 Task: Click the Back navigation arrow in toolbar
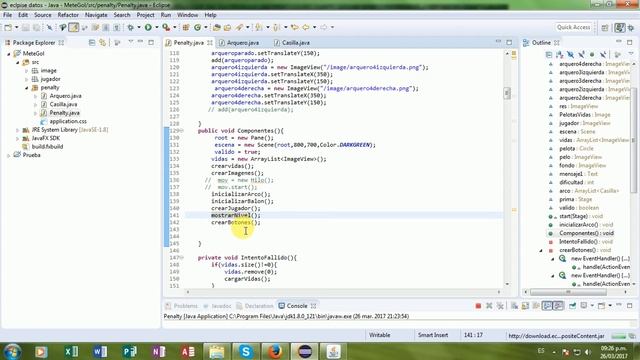306,27
